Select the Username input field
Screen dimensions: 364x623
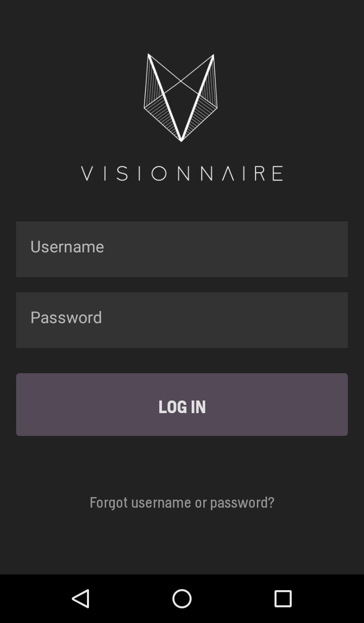coord(182,249)
